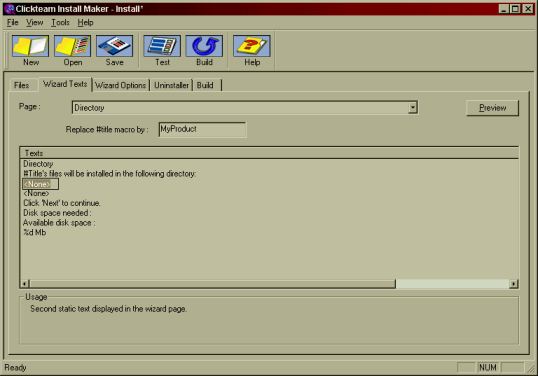538x376 pixels.
Task: Click the Build toolbar icon
Action: (204, 46)
